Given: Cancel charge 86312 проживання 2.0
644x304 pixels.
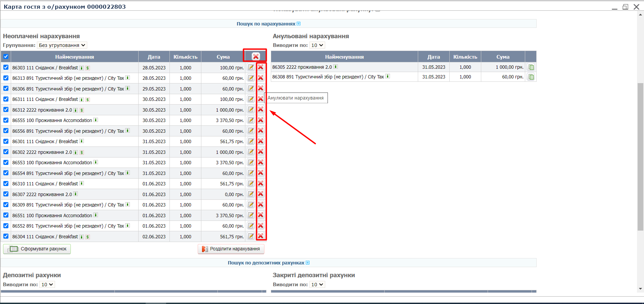Looking at the screenshot, I should pyautogui.click(x=260, y=110).
